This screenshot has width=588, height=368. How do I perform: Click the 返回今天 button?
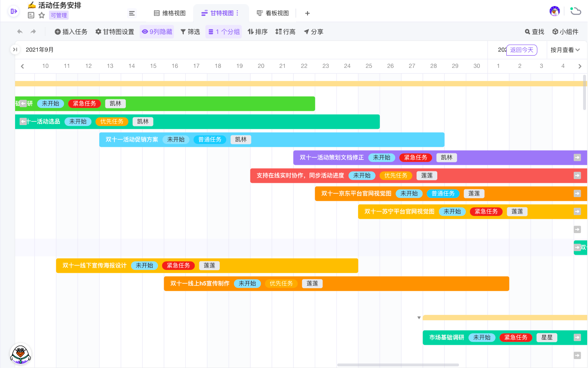click(x=521, y=50)
